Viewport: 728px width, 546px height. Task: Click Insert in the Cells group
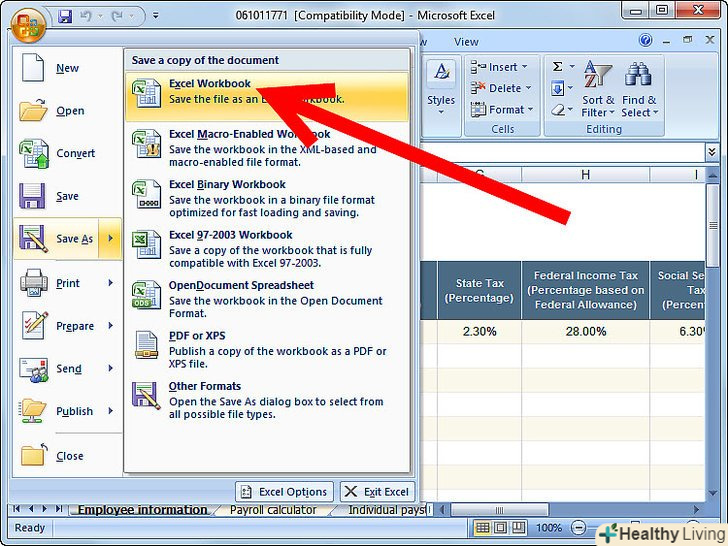500,67
